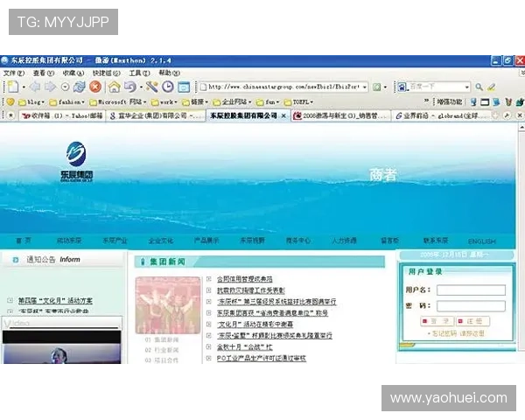Click the tab bar wrench icon
Viewport: 525px width, 420px height.
coord(507,115)
